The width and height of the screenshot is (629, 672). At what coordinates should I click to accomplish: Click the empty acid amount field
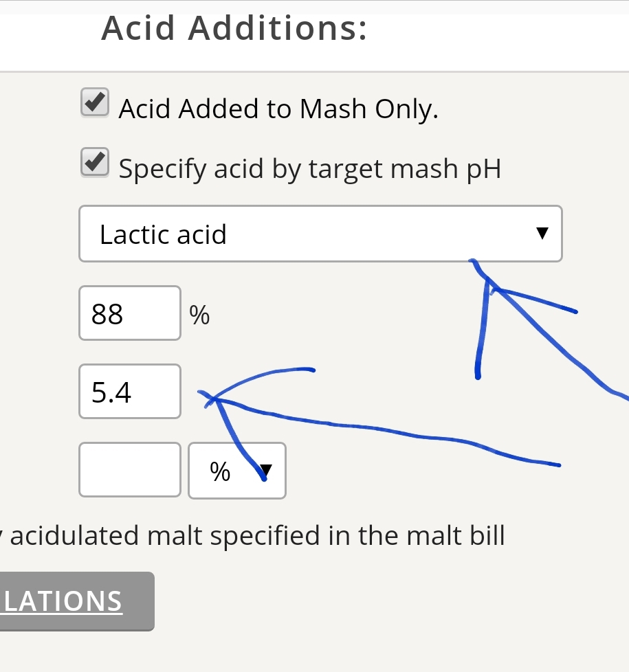click(130, 470)
